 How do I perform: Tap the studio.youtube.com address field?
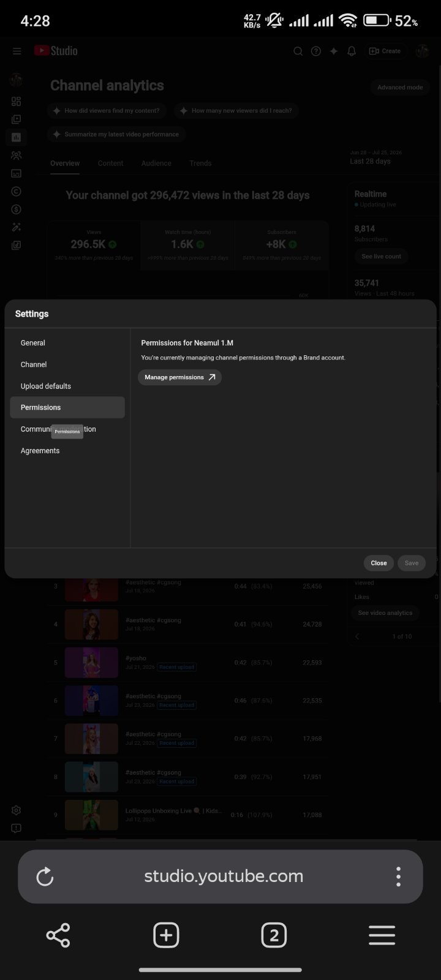pyautogui.click(x=224, y=876)
